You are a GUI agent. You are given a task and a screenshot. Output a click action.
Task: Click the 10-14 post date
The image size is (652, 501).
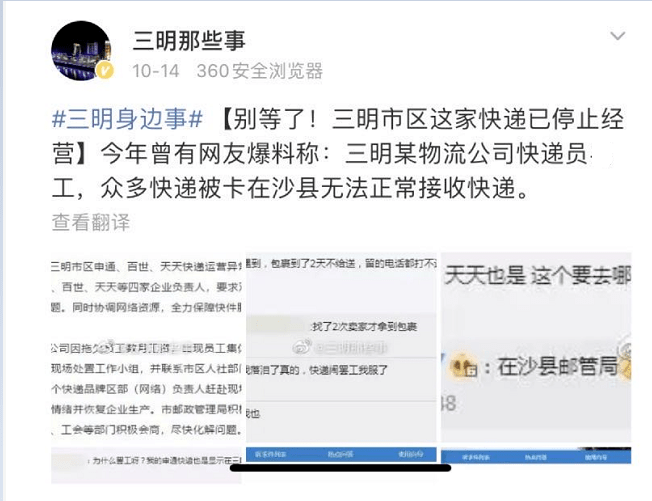tap(156, 71)
